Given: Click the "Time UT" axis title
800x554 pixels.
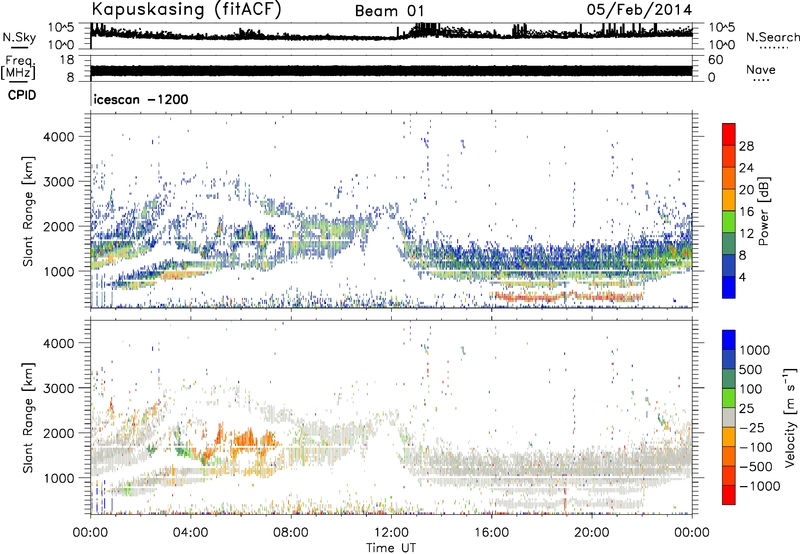Looking at the screenshot, I should coord(391,548).
